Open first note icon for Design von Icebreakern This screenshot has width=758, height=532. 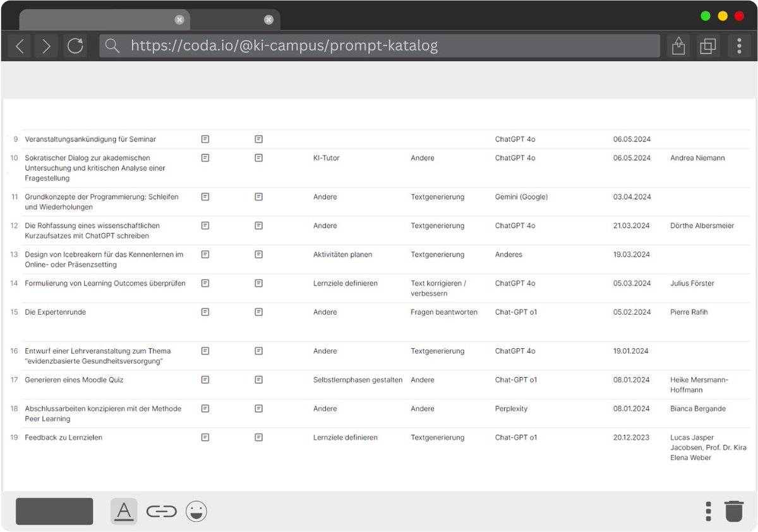pyautogui.click(x=205, y=255)
